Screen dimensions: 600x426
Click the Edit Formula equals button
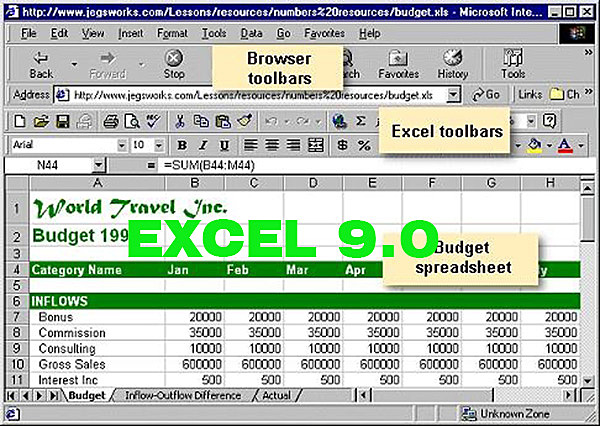152,165
